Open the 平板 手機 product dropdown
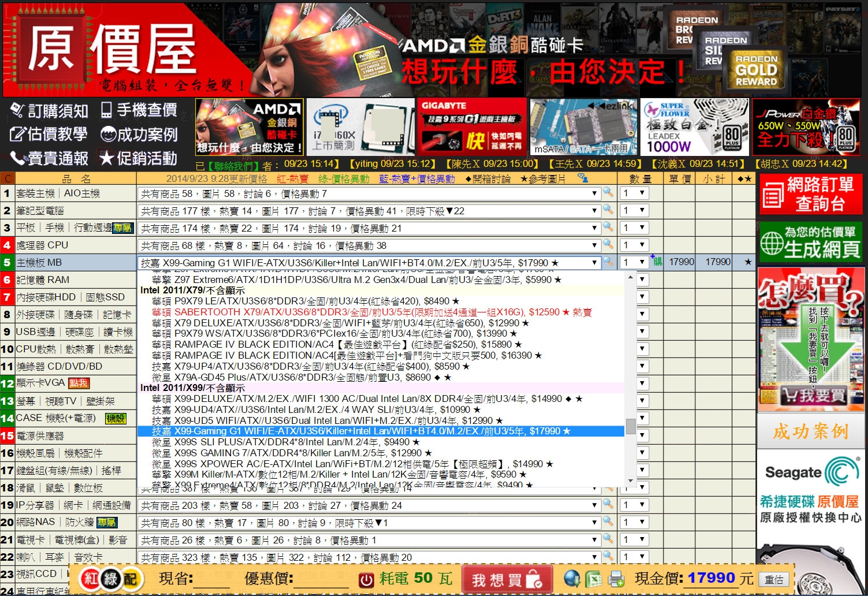Screen dimensions: 868x596 point(369,228)
